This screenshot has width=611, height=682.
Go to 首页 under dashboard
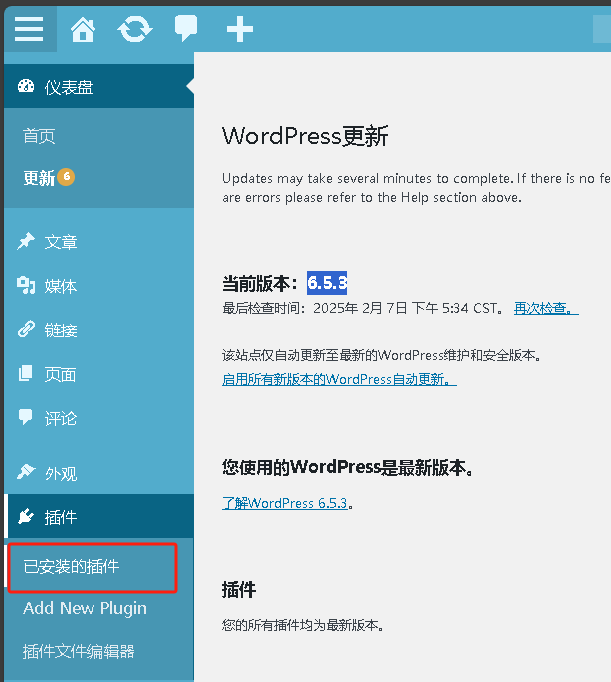39,136
